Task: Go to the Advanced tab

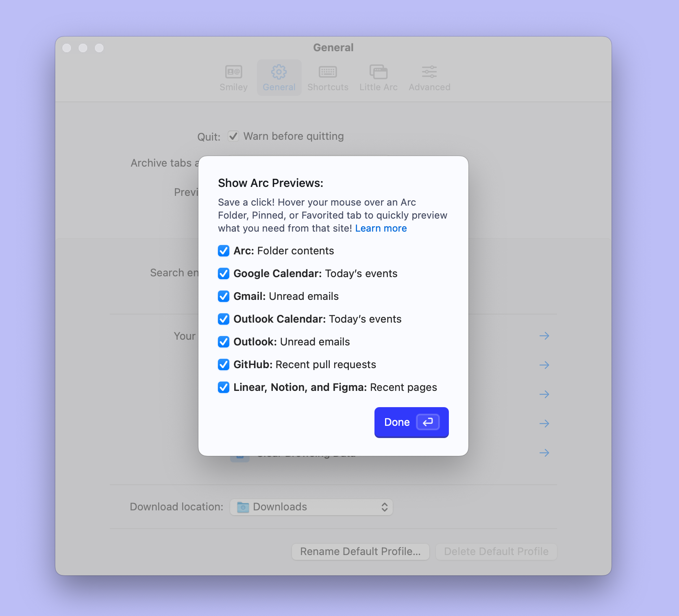Action: coord(429,78)
